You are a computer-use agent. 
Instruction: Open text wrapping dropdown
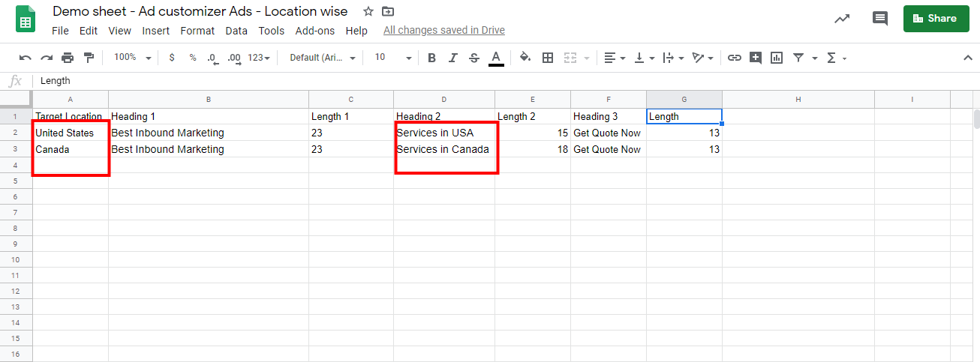click(673, 58)
